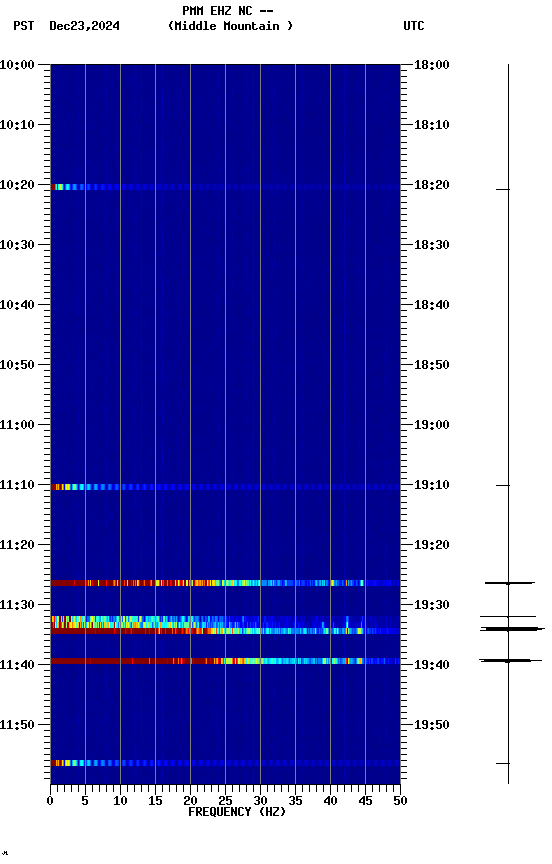Click the 50 Hz frequency axis label
Screen dimensions: 552x864
coord(400,801)
